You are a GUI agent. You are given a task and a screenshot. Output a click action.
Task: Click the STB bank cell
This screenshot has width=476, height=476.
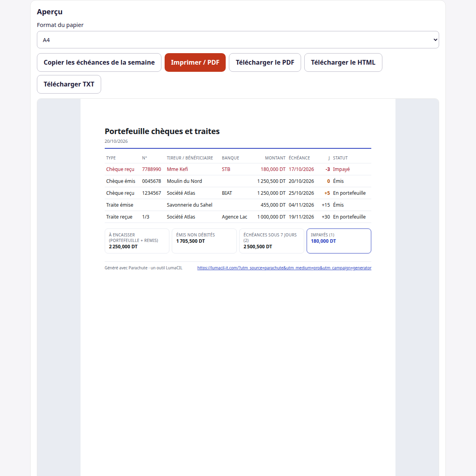point(226,169)
